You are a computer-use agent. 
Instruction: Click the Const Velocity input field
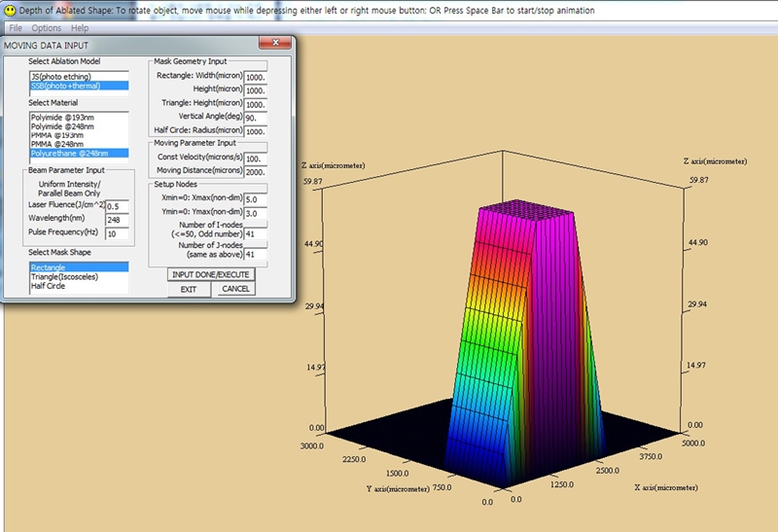[257, 158]
